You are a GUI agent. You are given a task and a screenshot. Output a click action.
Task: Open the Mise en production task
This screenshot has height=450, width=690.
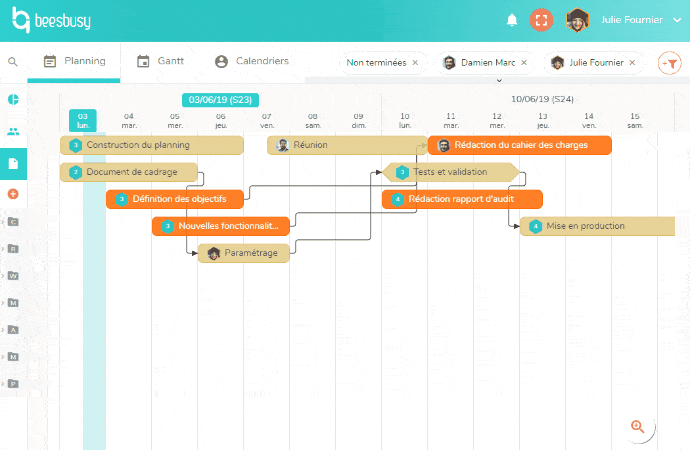pyautogui.click(x=597, y=226)
